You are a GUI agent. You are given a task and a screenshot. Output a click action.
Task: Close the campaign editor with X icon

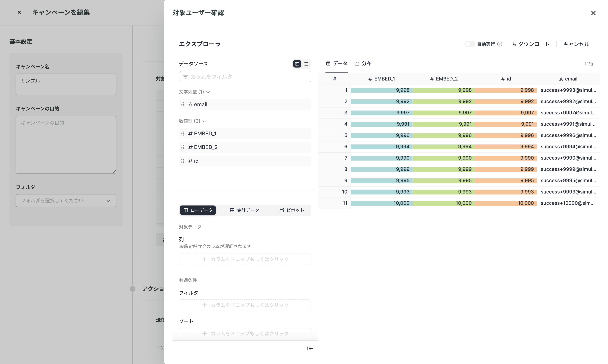coord(19,12)
